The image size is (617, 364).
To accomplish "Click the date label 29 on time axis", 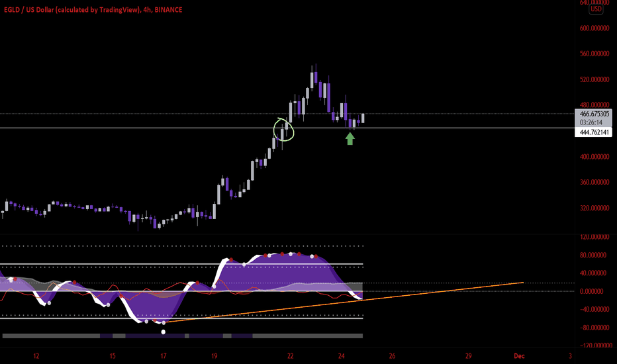I will click(x=468, y=356).
